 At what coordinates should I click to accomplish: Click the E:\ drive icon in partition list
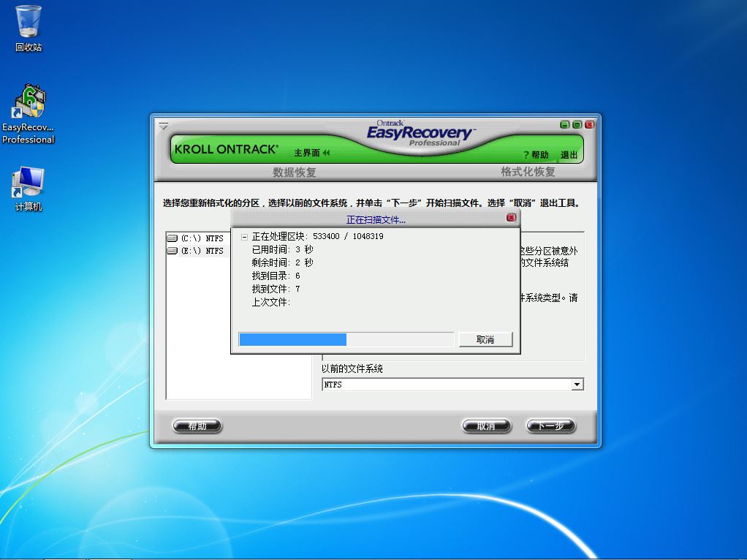pyautogui.click(x=172, y=251)
